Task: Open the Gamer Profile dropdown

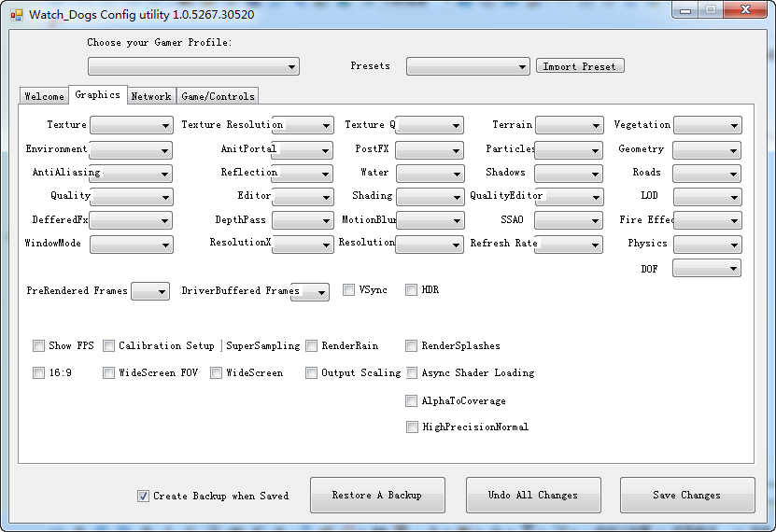Action: click(193, 66)
